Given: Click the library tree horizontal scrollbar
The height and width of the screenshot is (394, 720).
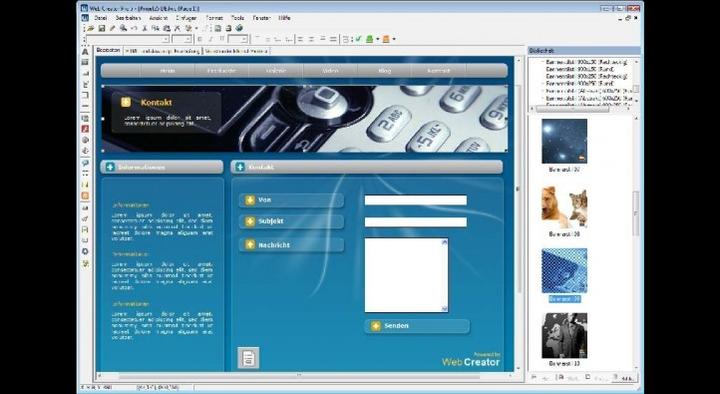Looking at the screenshot, I should (x=581, y=109).
